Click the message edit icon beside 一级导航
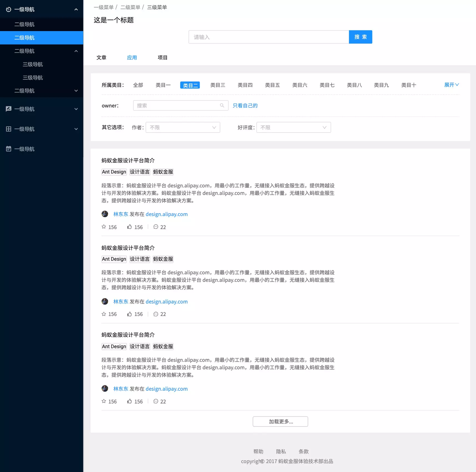 coord(8,109)
